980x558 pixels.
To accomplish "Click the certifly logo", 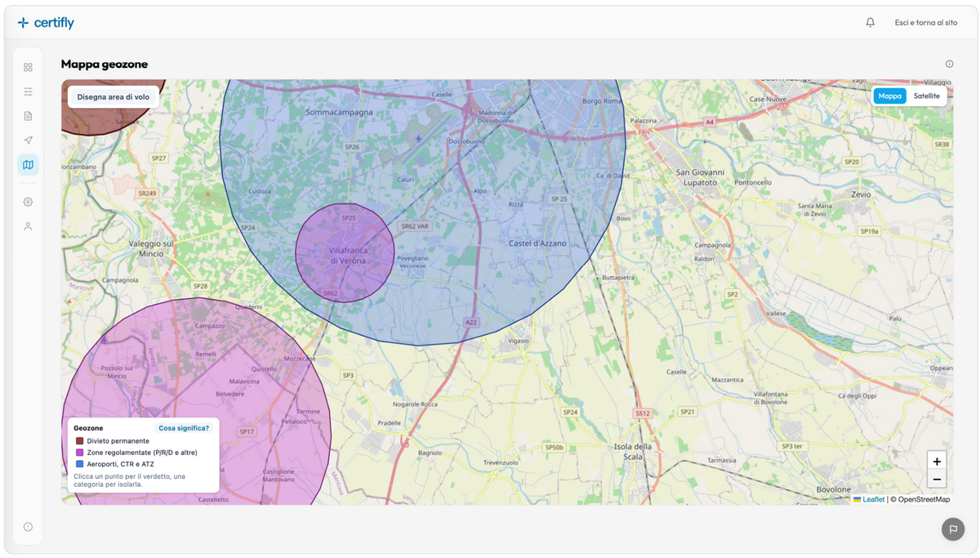I will click(46, 23).
